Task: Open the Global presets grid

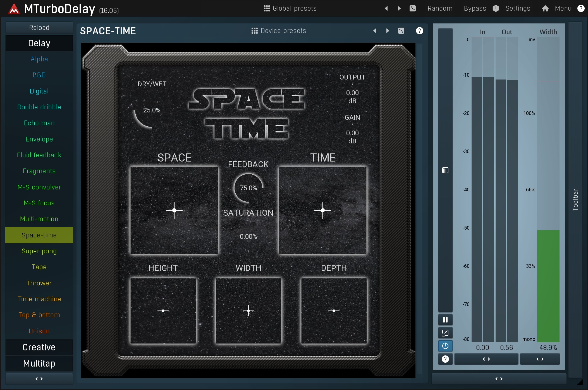Action: tap(290, 8)
